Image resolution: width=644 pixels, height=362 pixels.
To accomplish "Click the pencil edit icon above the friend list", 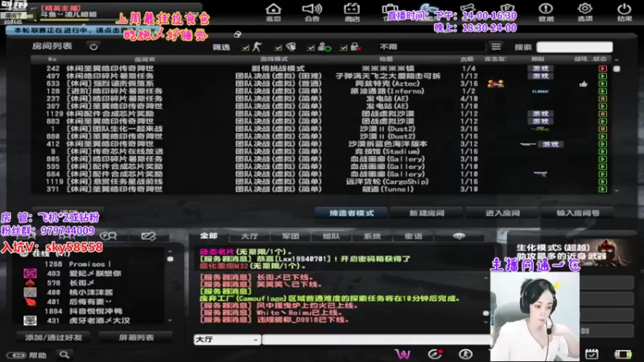I will point(148,236).
